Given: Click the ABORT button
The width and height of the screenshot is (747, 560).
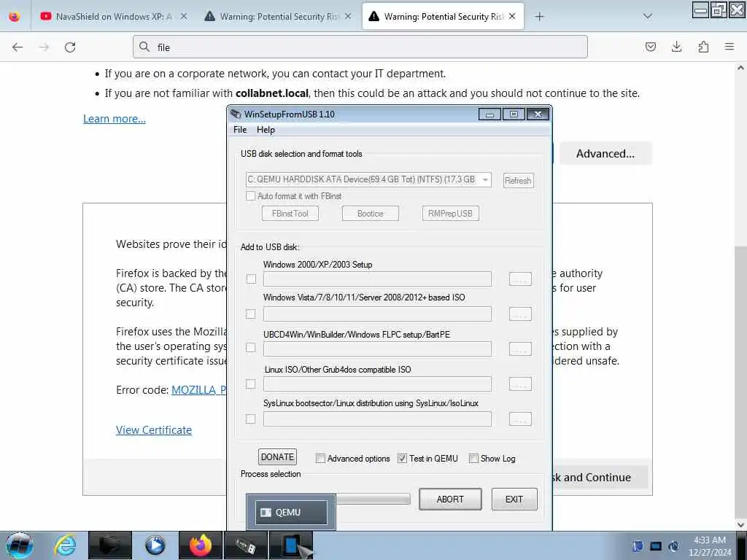Looking at the screenshot, I should click(x=450, y=499).
